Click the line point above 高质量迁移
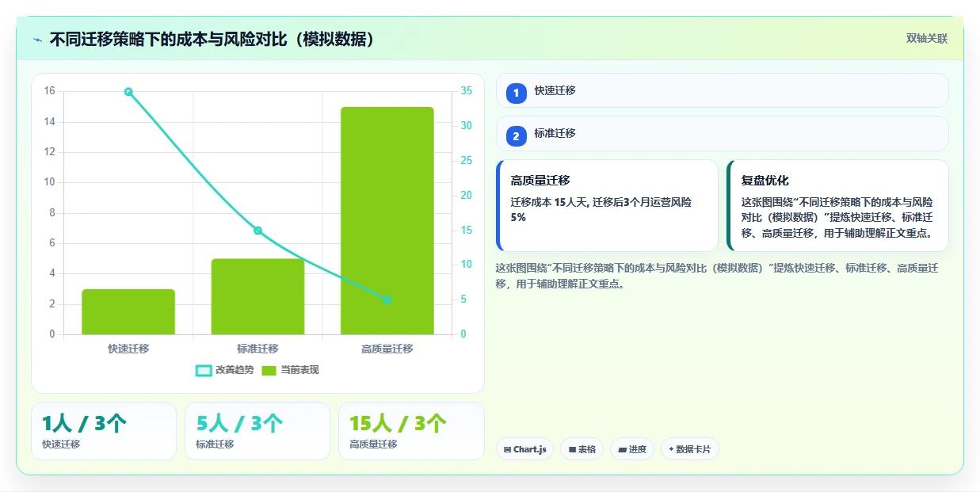The height and width of the screenshot is (492, 980). click(387, 299)
